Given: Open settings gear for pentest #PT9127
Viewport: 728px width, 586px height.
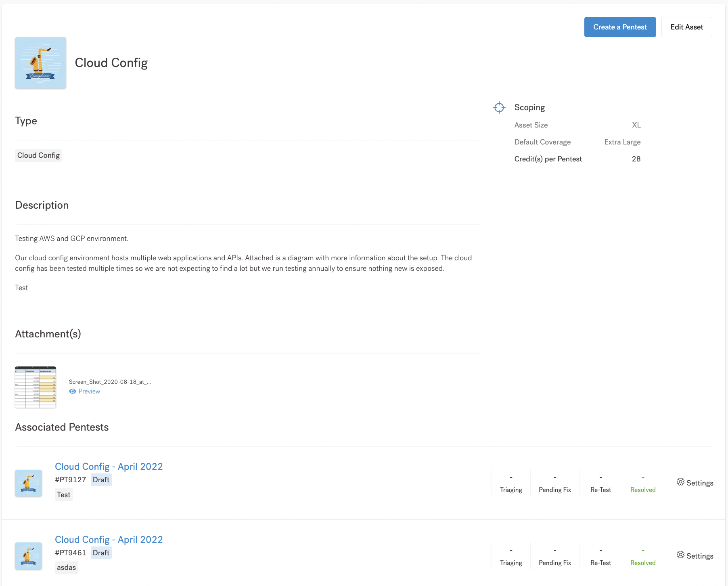Looking at the screenshot, I should pos(680,482).
